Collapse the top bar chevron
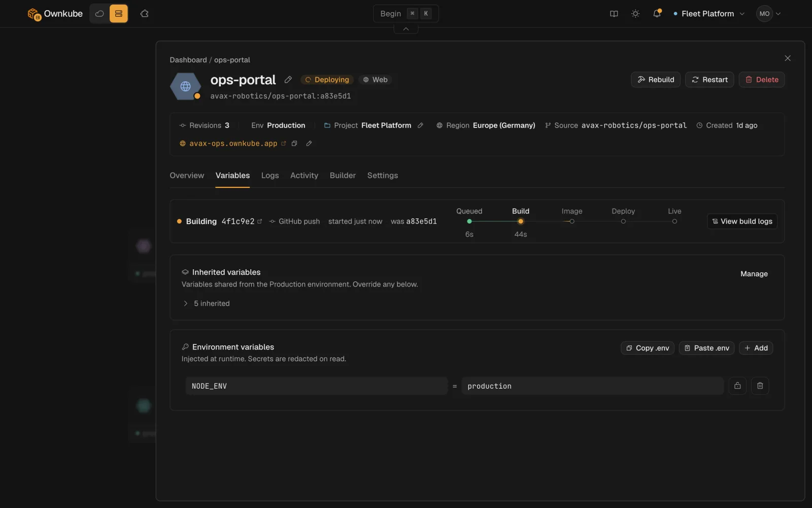 [406, 29]
